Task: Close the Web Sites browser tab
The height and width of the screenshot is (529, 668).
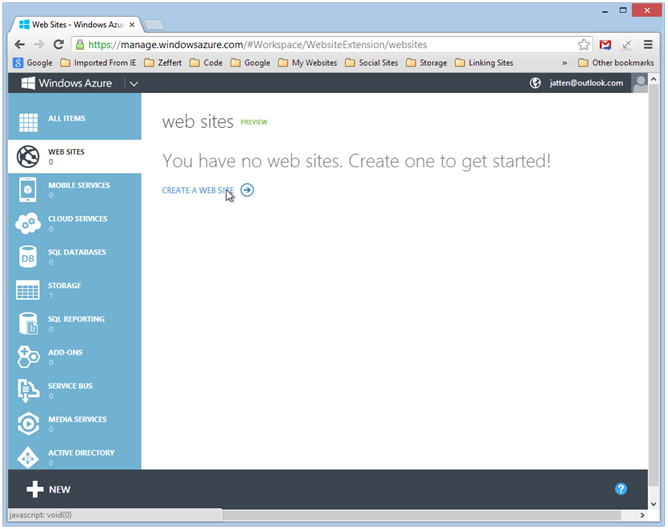Action: (132, 25)
